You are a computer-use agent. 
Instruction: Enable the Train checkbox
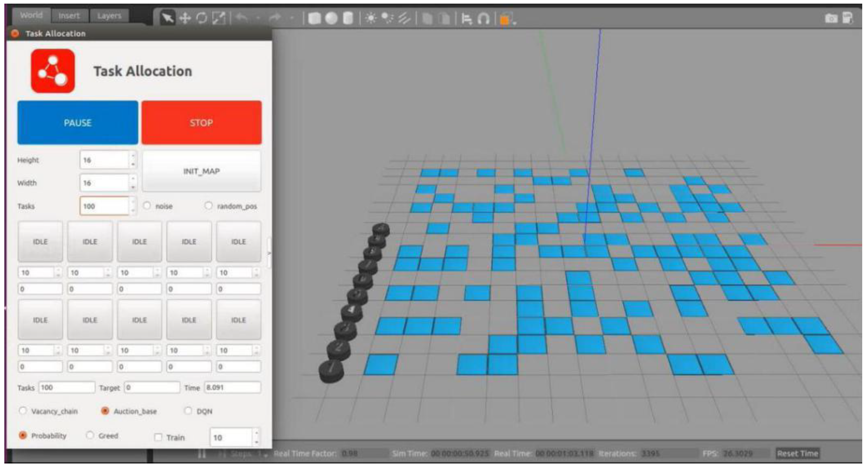click(158, 437)
